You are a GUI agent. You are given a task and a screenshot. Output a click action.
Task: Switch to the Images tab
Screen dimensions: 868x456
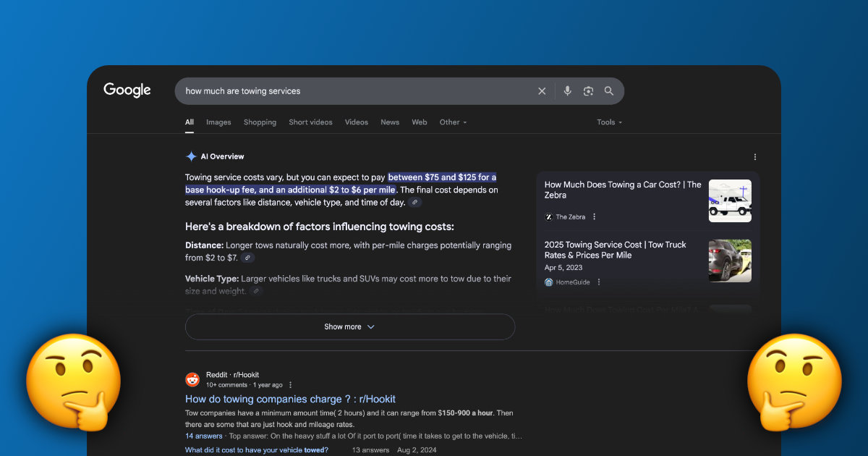click(x=218, y=122)
